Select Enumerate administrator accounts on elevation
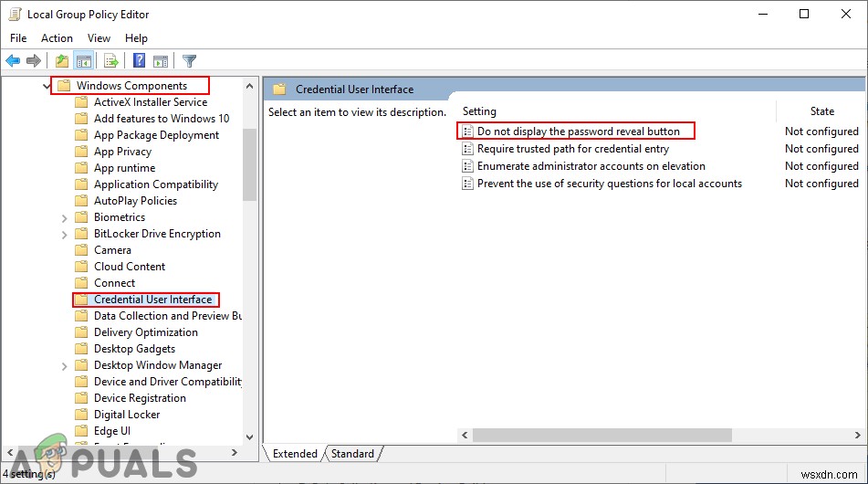Image resolution: width=868 pixels, height=484 pixels. tap(591, 166)
